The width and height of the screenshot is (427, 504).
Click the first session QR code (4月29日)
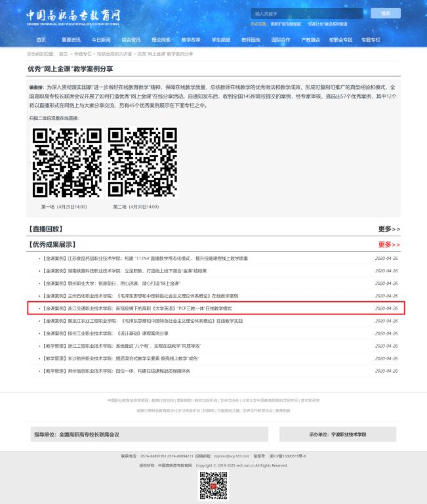coord(67,162)
